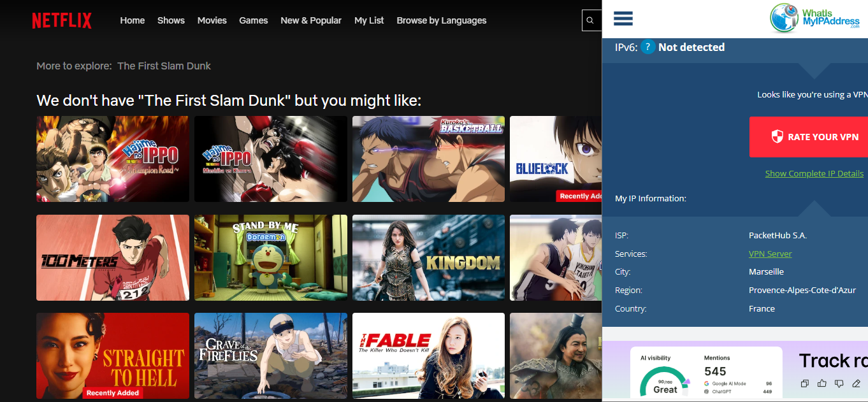Open Show Complete IP Details link
This screenshot has height=402, width=868.
(814, 173)
